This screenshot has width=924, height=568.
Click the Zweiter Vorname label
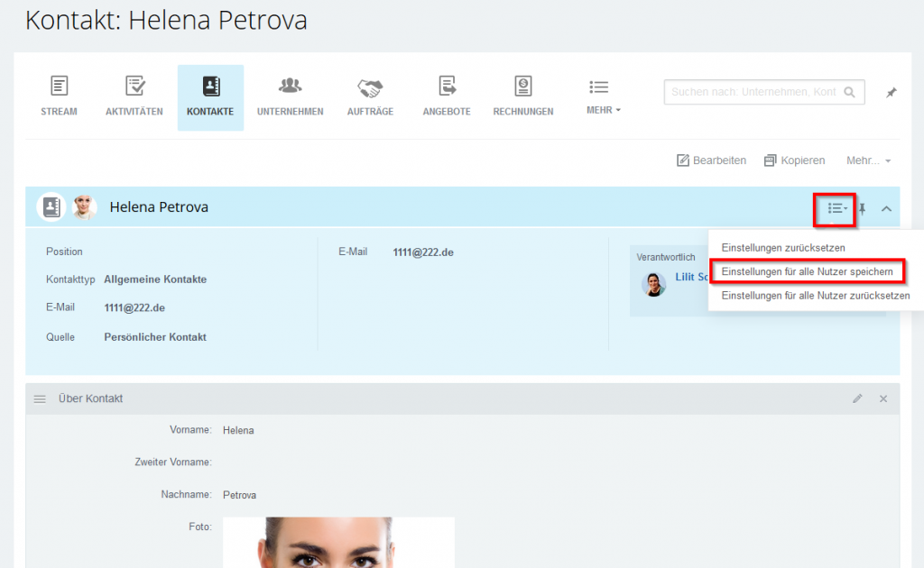point(173,462)
